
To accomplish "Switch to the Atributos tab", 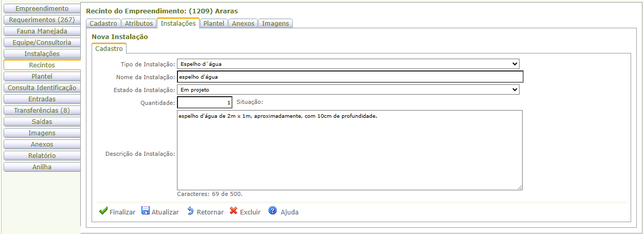I will tap(139, 23).
